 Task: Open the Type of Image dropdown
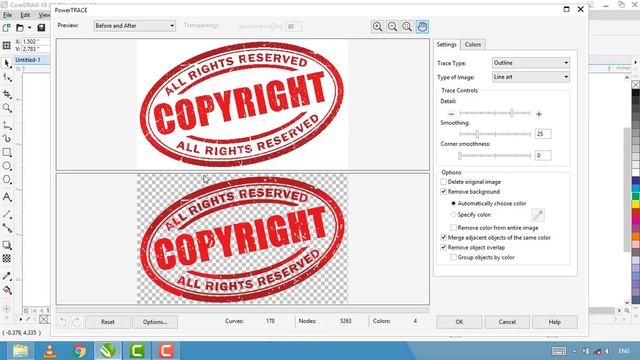531,77
